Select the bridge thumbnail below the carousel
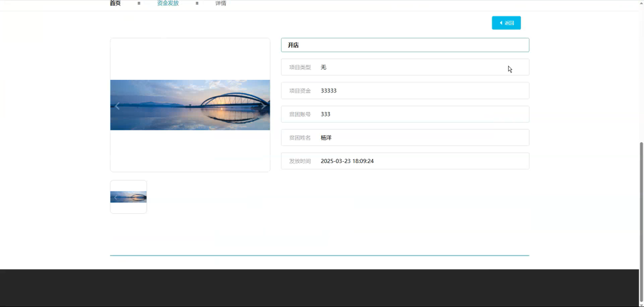644x307 pixels. 128,197
